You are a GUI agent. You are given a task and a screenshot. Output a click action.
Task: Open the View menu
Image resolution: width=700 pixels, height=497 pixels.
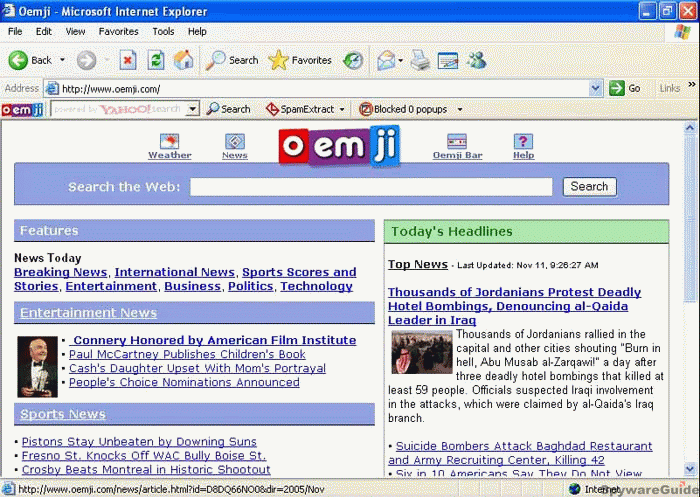(x=75, y=32)
